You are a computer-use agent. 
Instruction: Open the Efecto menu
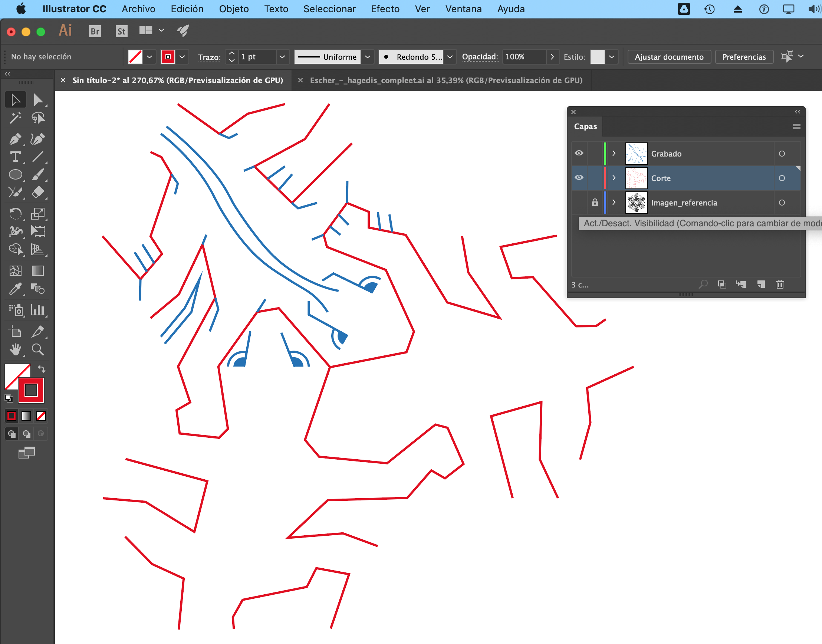385,9
